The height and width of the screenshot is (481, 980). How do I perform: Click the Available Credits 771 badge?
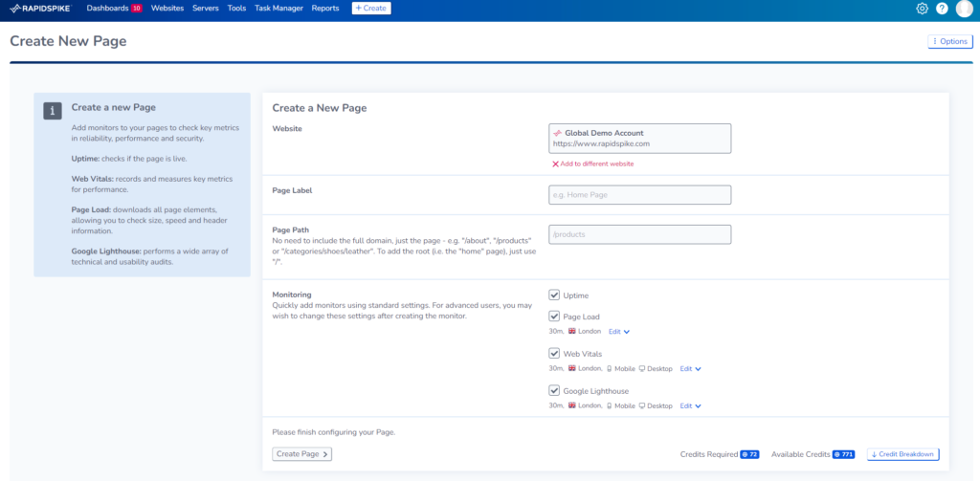(x=843, y=455)
